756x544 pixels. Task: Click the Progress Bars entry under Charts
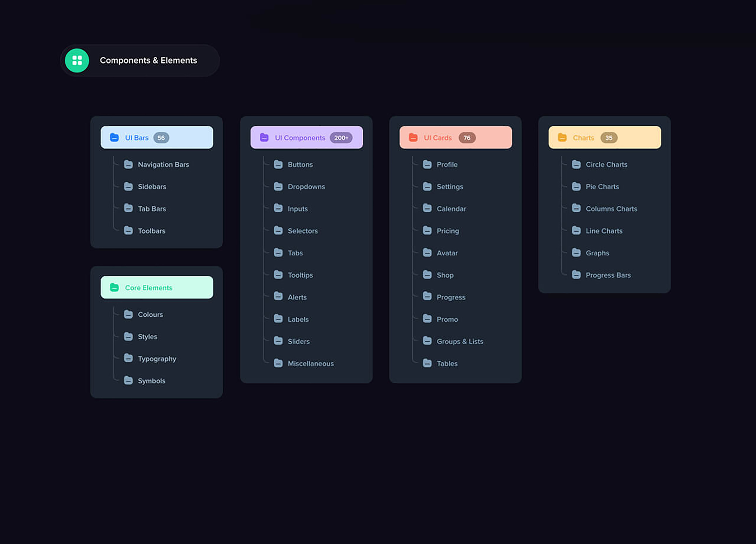pos(608,275)
